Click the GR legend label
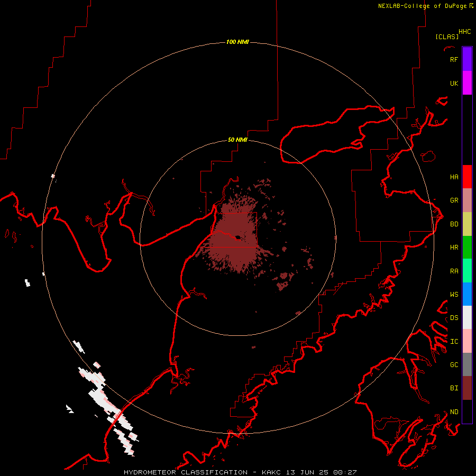Viewport: 476px width, 476px height. click(x=454, y=200)
